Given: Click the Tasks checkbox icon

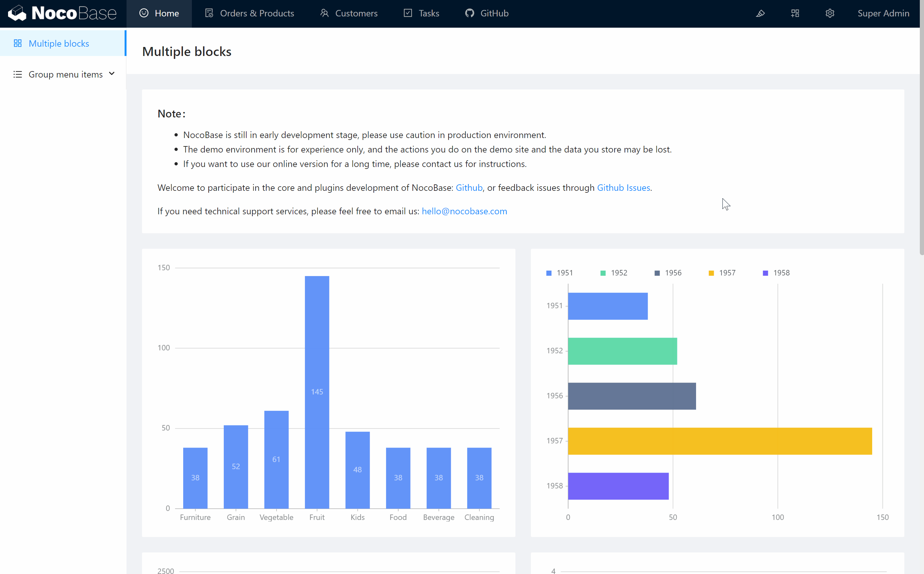Looking at the screenshot, I should point(408,13).
